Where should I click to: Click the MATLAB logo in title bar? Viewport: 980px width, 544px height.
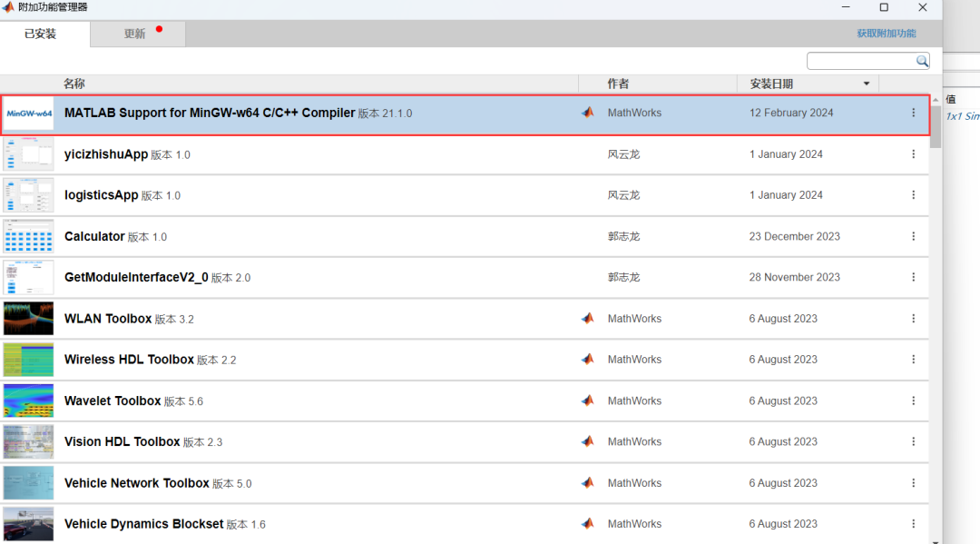7,7
